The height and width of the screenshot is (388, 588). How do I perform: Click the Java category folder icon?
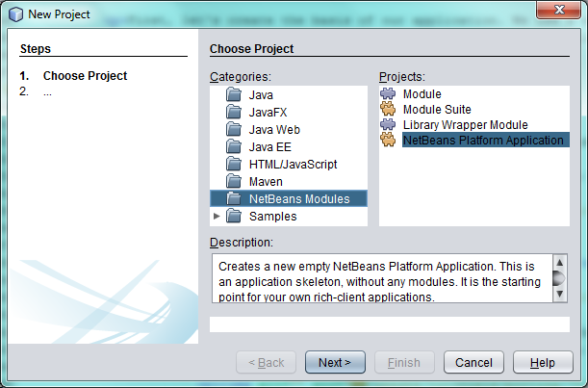(x=234, y=95)
